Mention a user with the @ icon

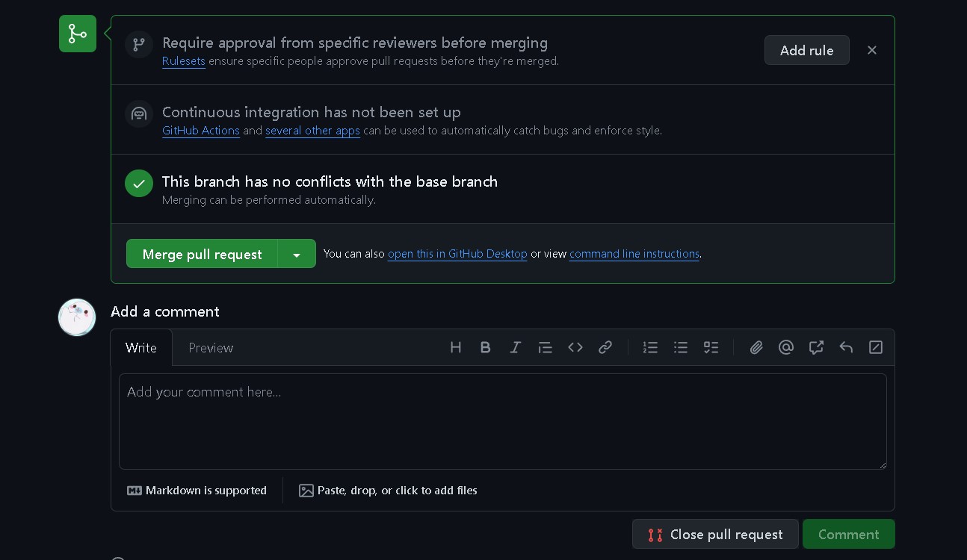(x=785, y=347)
